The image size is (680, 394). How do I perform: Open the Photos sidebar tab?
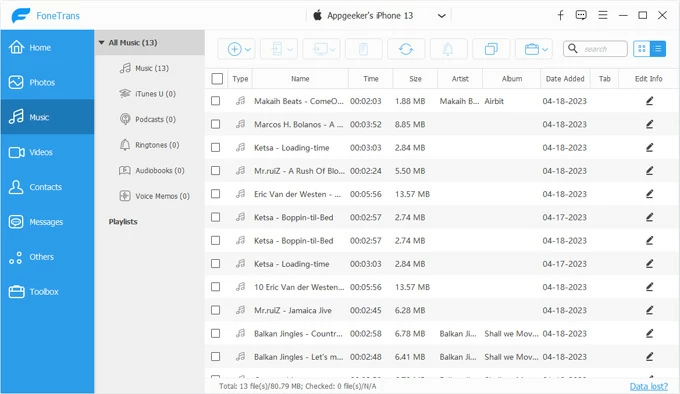47,82
